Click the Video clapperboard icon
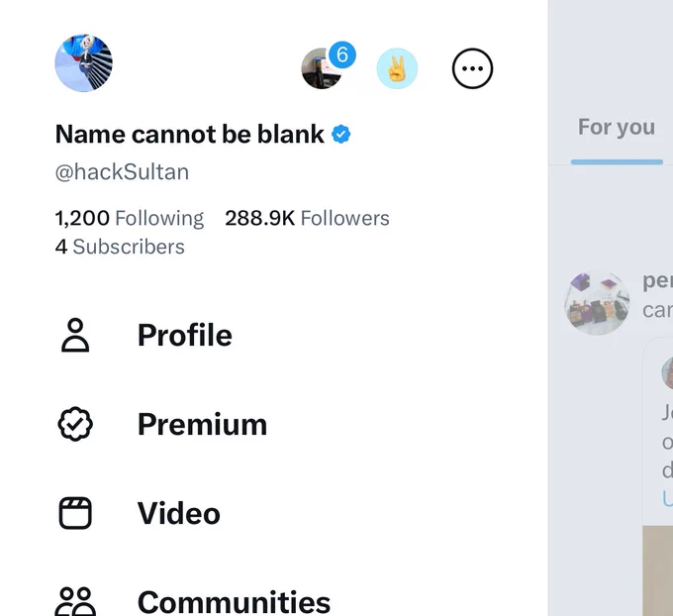673x616 pixels. [x=75, y=513]
